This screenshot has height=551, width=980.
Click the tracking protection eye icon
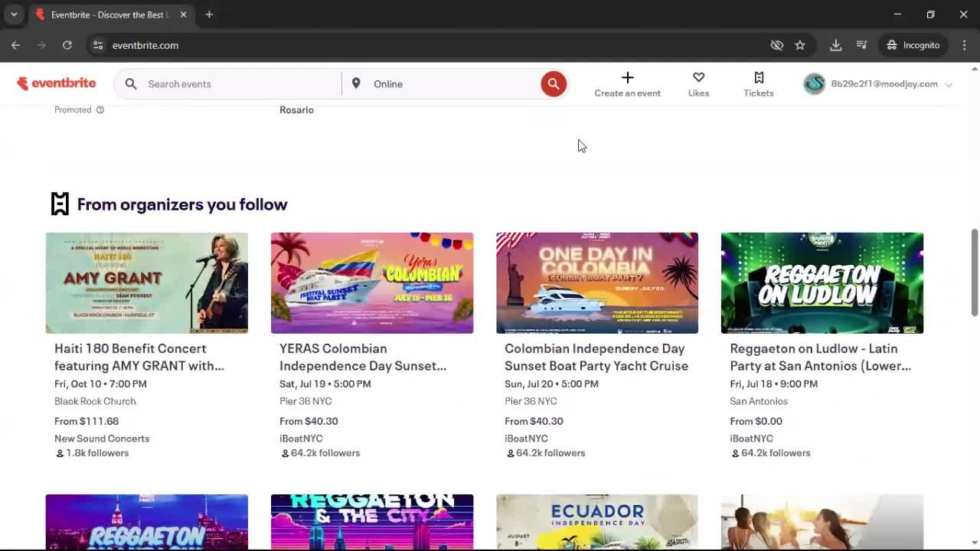777,45
